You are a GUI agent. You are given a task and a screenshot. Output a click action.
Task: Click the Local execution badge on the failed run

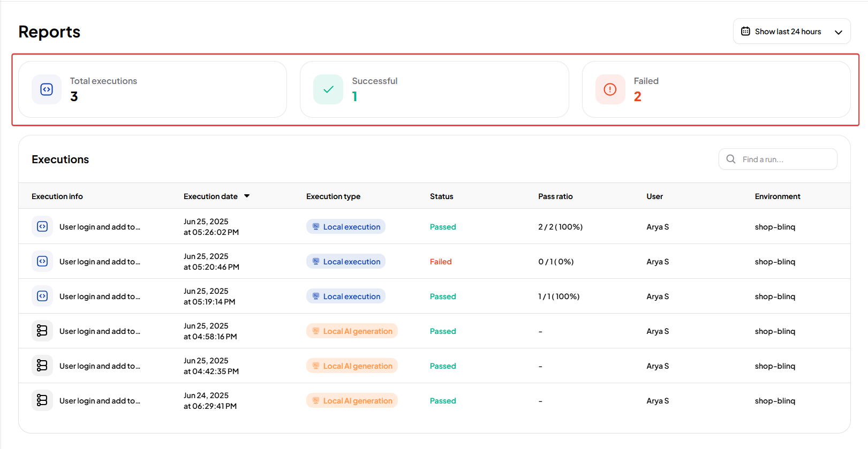click(x=346, y=261)
